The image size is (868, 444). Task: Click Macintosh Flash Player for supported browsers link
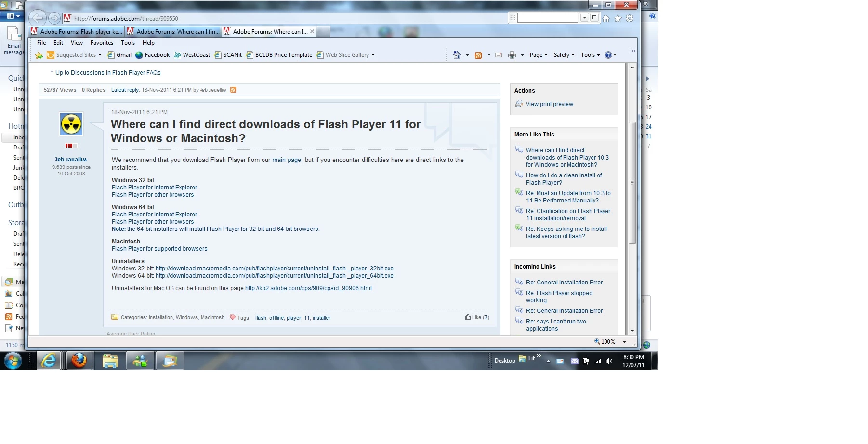pyautogui.click(x=159, y=249)
